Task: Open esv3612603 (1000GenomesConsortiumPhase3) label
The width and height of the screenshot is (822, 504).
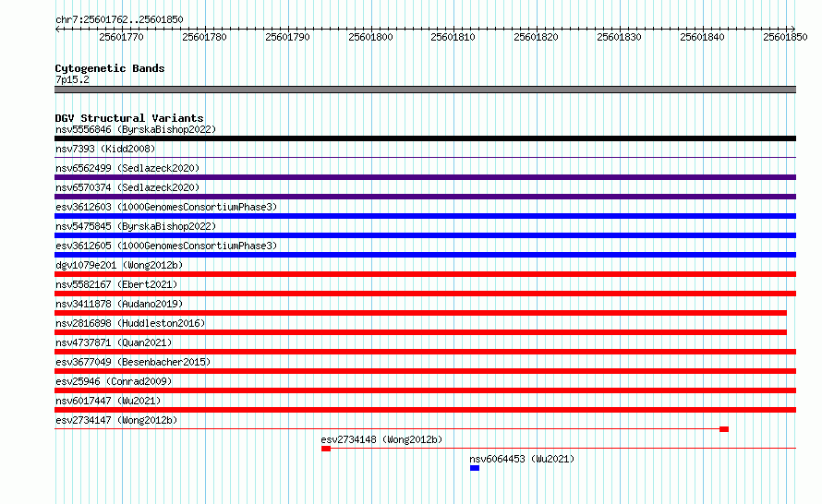Action: (166, 207)
